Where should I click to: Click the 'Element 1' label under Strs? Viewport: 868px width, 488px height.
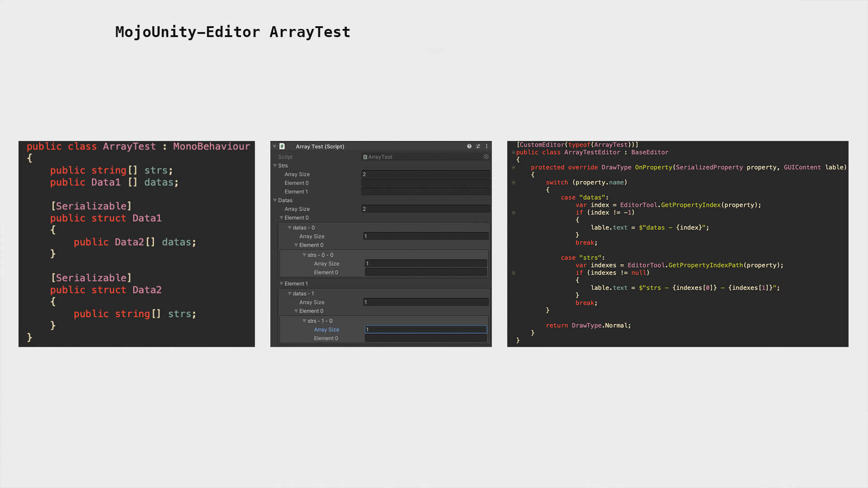pyautogui.click(x=296, y=192)
